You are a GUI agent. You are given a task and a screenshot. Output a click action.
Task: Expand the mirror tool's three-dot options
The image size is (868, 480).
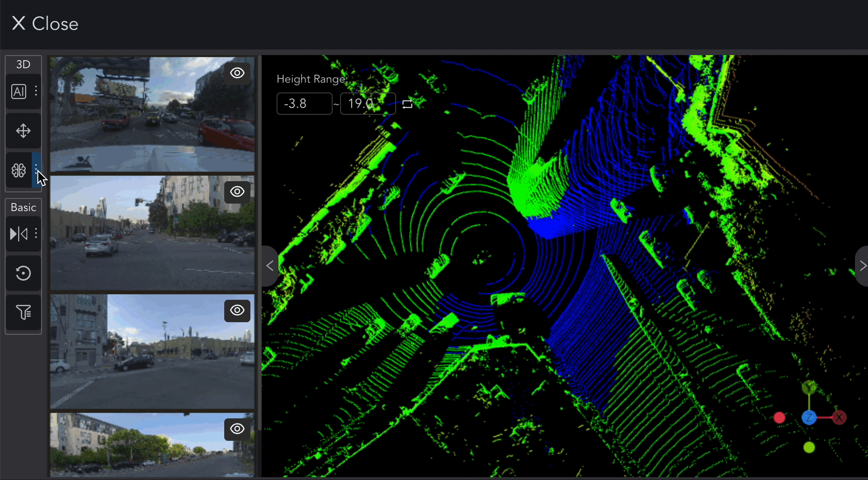pyautogui.click(x=36, y=233)
